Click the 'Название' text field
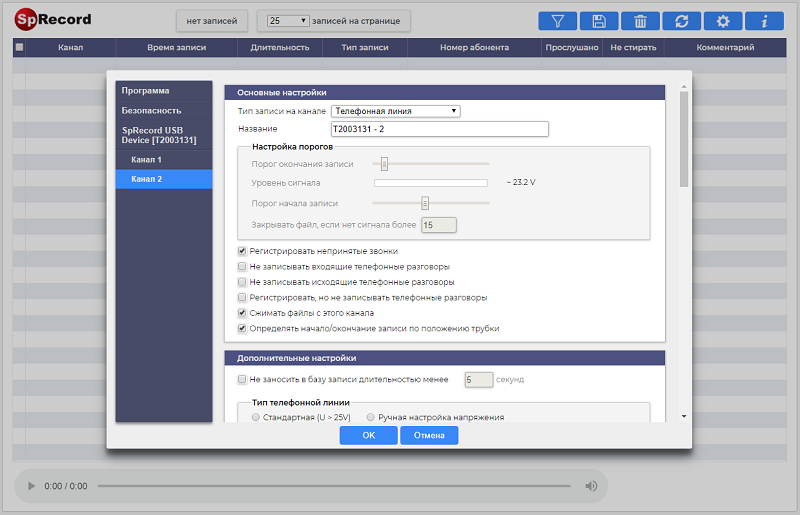The height and width of the screenshot is (515, 800). pos(440,129)
